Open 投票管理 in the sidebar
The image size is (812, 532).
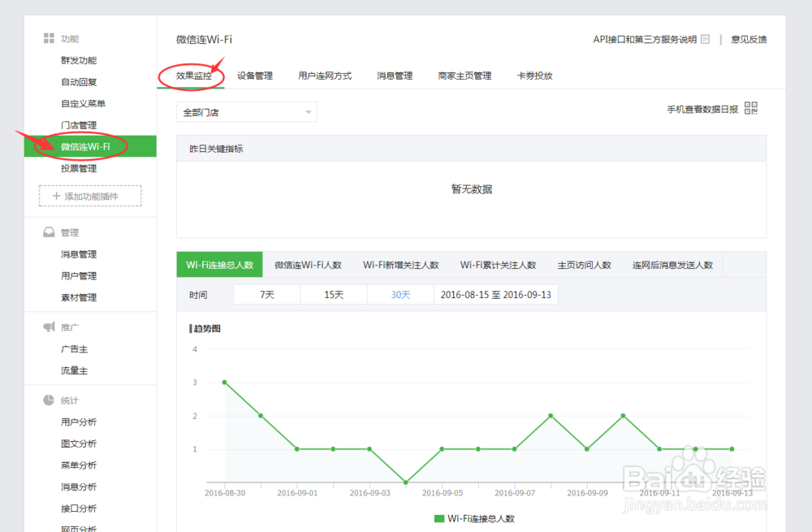click(79, 168)
